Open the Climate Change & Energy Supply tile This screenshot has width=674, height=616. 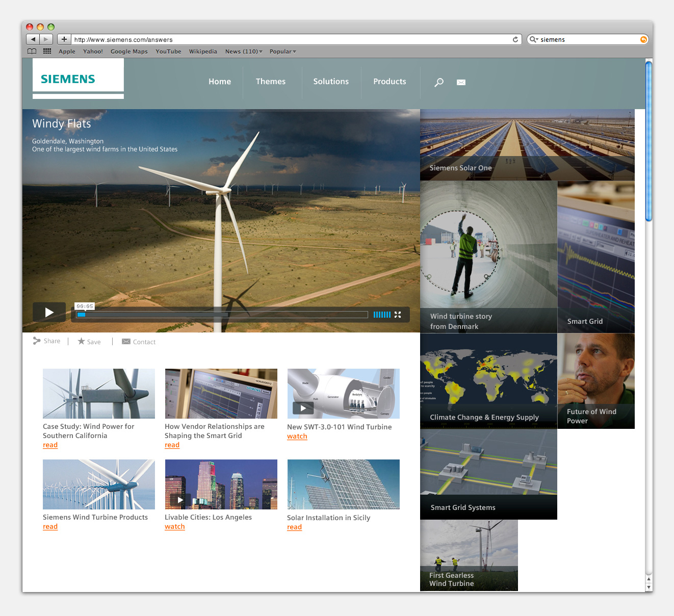488,381
